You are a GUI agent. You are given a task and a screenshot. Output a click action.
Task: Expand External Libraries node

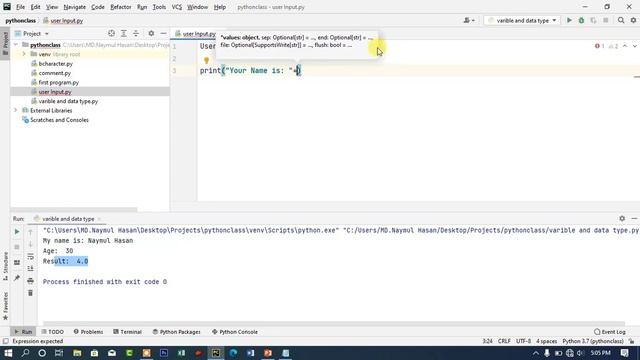click(16, 111)
